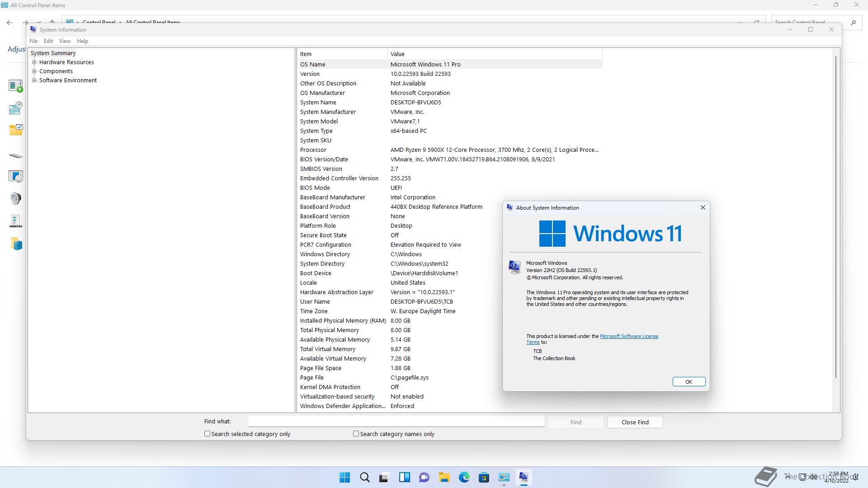
Task: Open the AutoPlay Control Panel icon
Action: click(15, 85)
